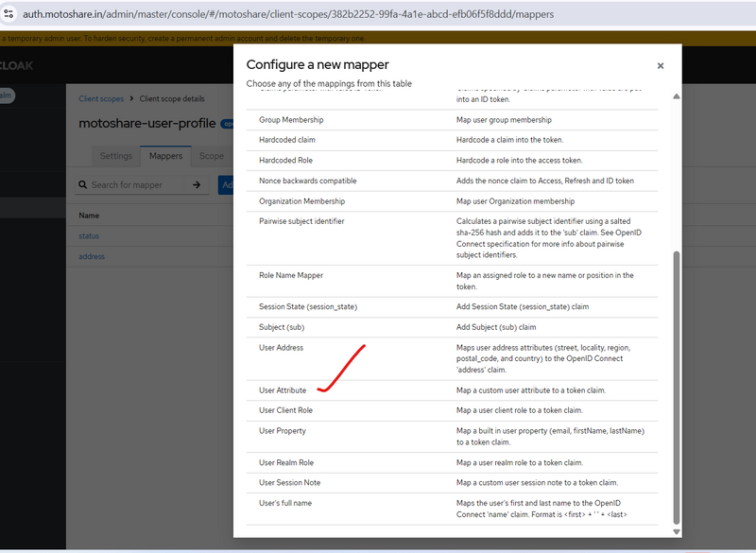This screenshot has height=553, width=756.
Task: Select the User's full name mapper
Action: (286, 503)
